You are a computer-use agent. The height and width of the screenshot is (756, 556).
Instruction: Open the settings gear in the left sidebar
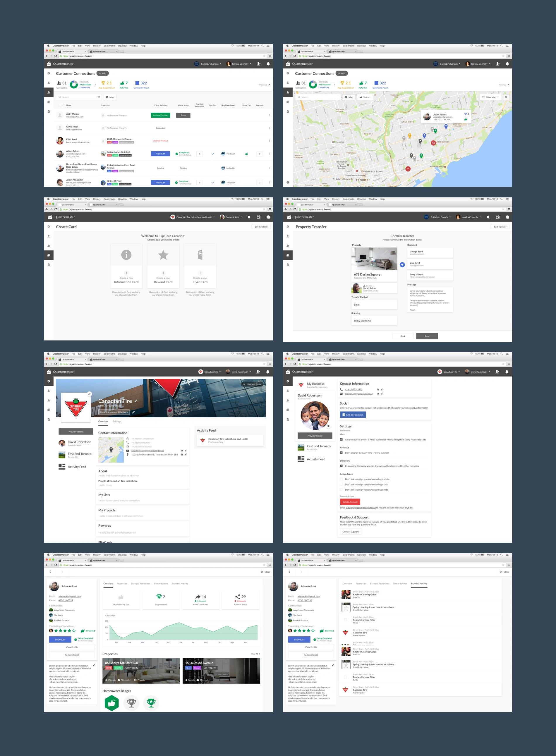49,73
